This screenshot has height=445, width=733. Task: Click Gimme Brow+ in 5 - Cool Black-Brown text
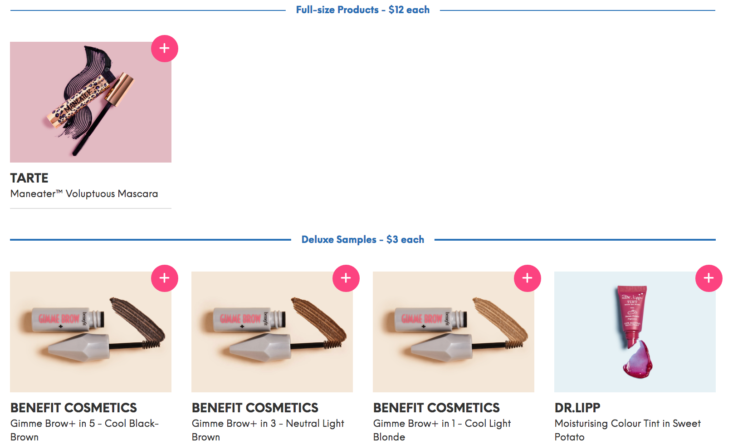click(x=85, y=430)
